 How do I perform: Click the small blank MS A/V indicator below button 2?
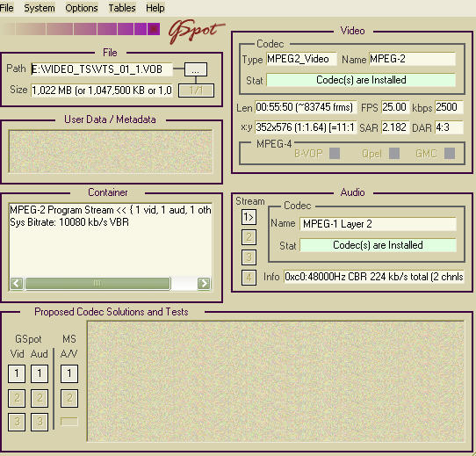[69, 422]
